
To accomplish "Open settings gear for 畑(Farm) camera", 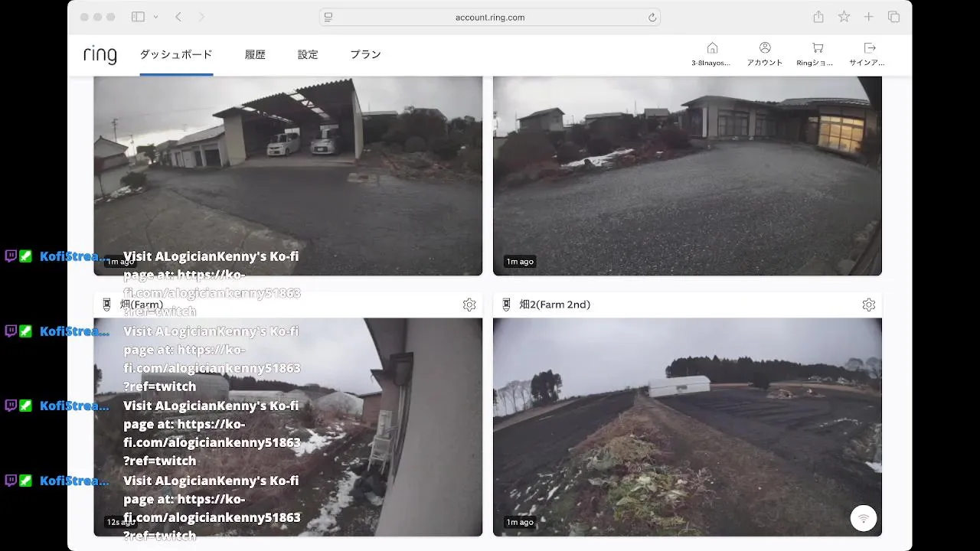I will (x=469, y=305).
